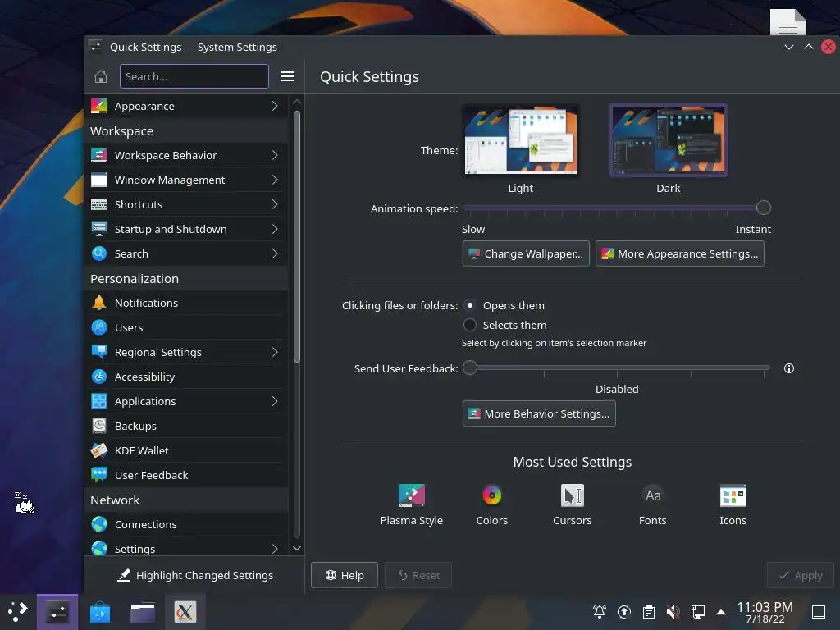Screen dimensions: 840x630
Task: Choose the Light theme thumbnail
Action: 521,139
